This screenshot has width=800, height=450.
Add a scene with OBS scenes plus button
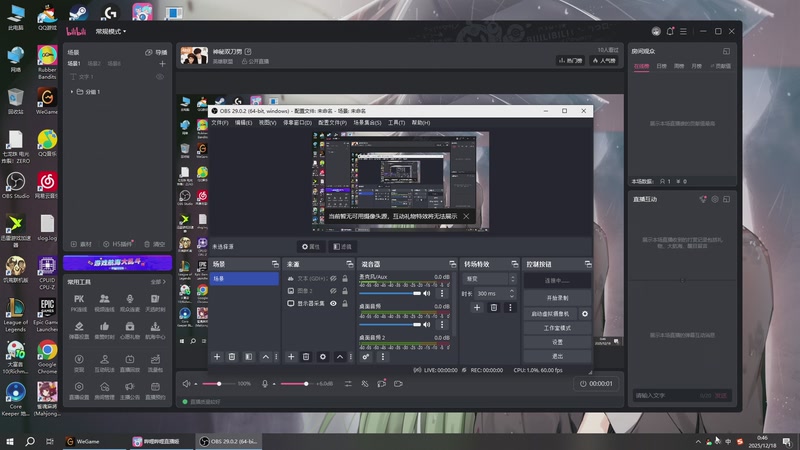point(217,357)
